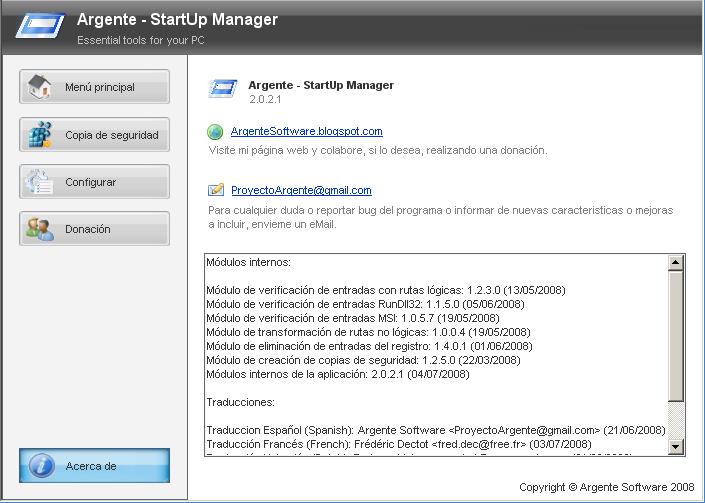705x503 pixels.
Task: Go to Configurar
Action: point(94,182)
